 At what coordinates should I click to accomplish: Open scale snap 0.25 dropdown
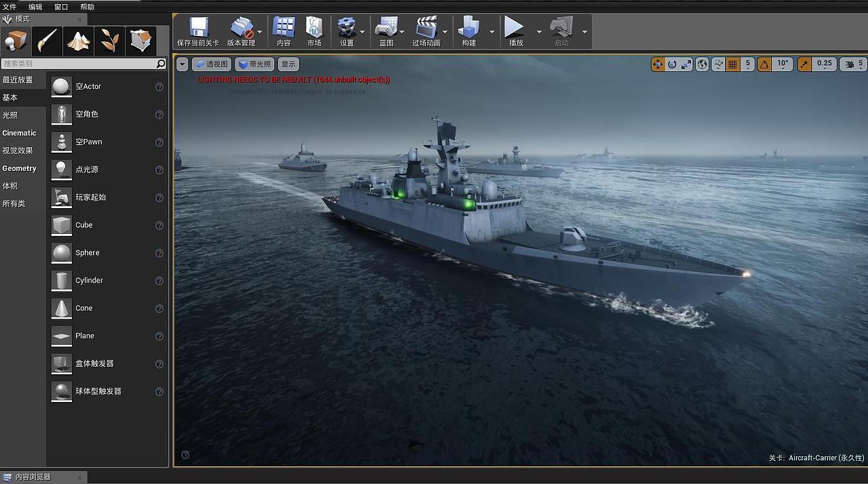pyautogui.click(x=824, y=64)
